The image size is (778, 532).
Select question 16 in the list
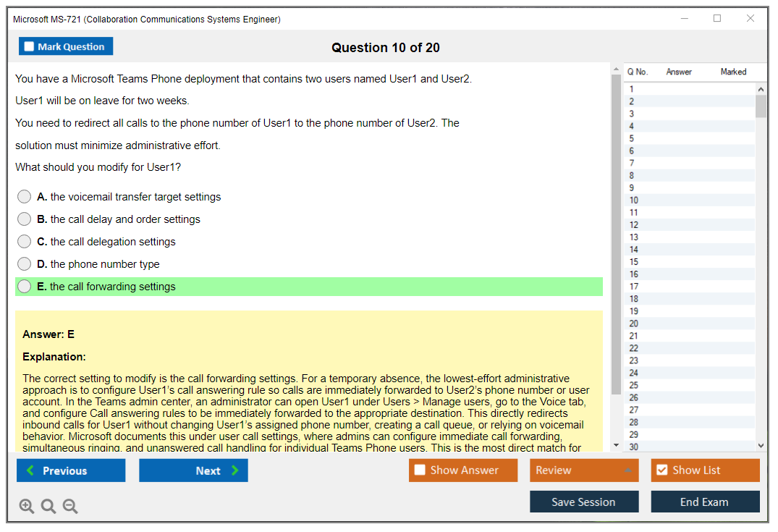point(690,274)
